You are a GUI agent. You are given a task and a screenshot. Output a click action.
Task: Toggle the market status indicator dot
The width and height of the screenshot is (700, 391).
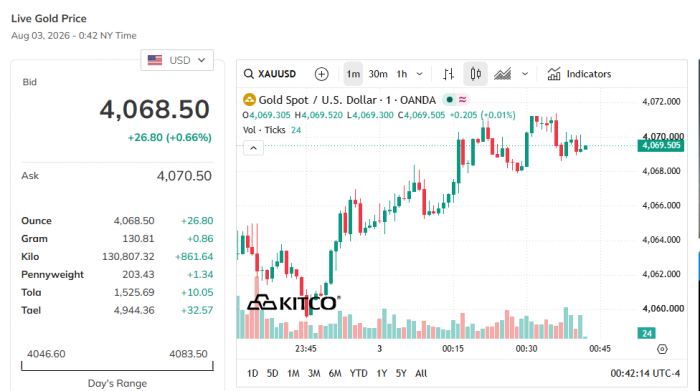click(450, 100)
